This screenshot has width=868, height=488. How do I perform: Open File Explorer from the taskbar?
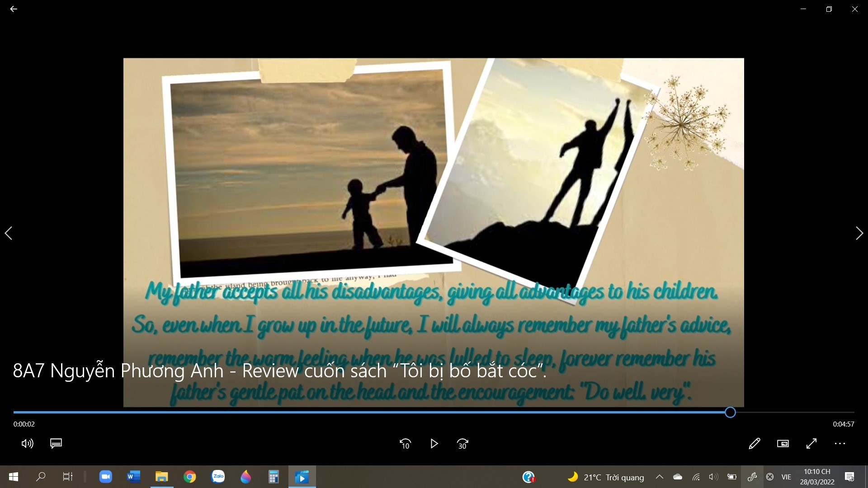162,477
